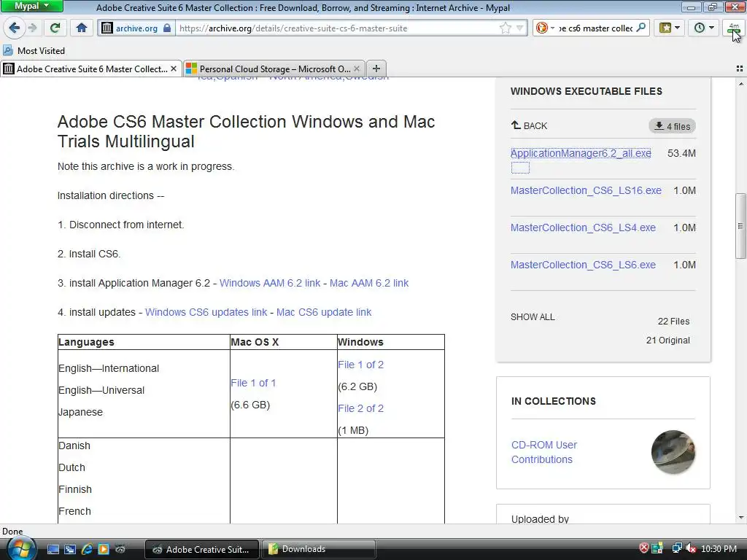747x560 pixels.
Task: Click the DuckDuckGo search engine icon
Action: [542, 28]
